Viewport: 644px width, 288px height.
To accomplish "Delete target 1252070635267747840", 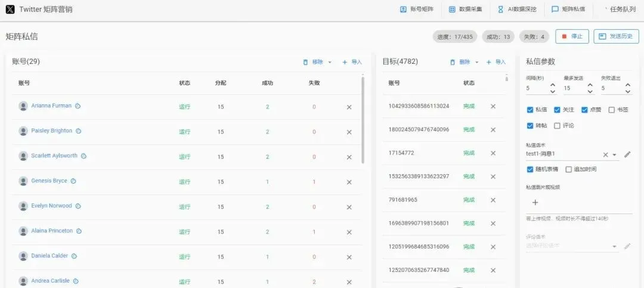I will pos(493,270).
